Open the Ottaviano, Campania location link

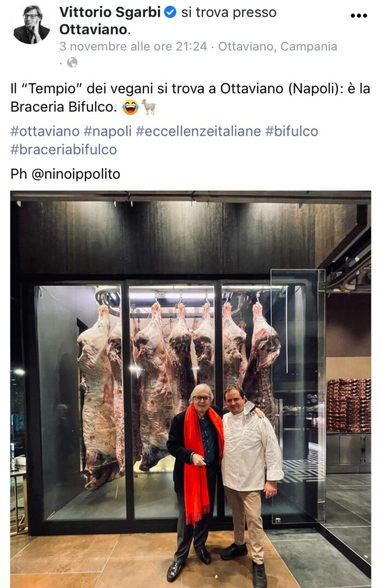[278, 47]
